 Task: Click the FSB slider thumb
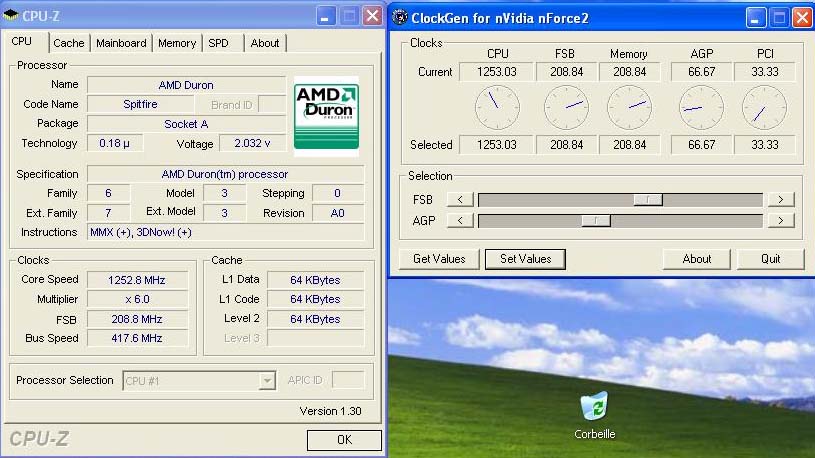click(648, 199)
